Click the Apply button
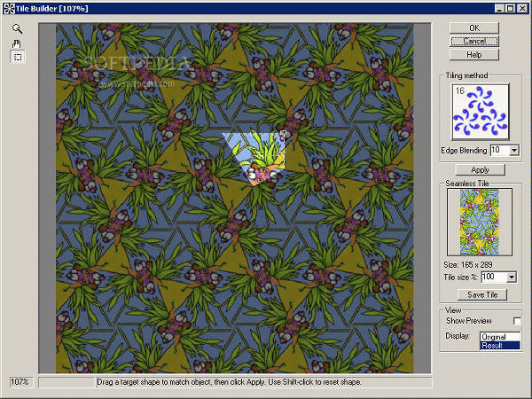The width and height of the screenshot is (532, 399). [x=480, y=169]
